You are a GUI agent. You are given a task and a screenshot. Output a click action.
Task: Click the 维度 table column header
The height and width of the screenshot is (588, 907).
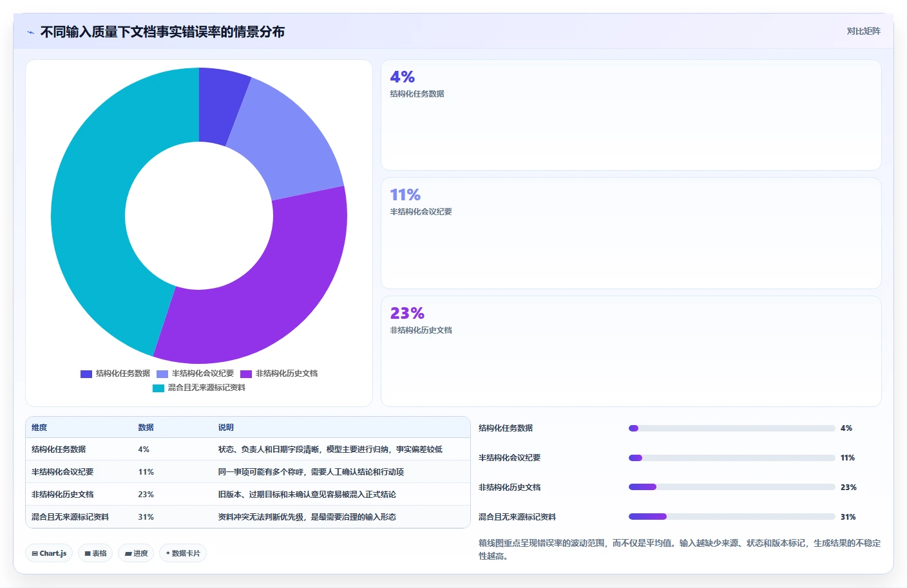pos(39,428)
